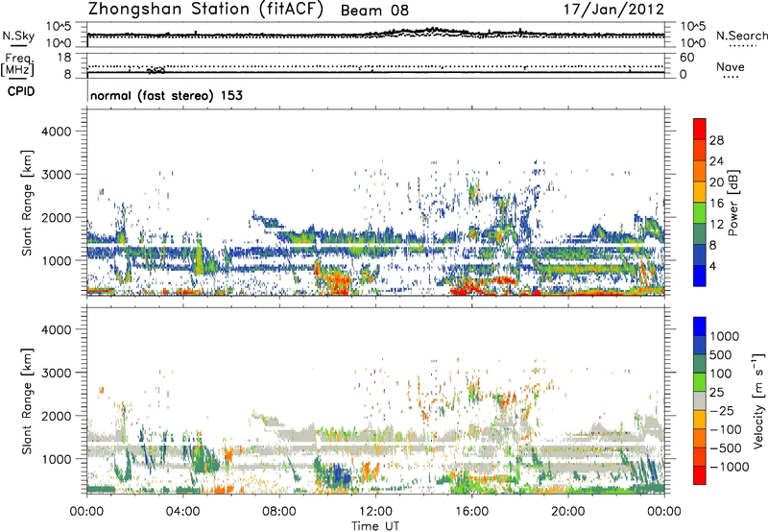Click the 'normal (fast stereo) 153' text

click(x=166, y=95)
